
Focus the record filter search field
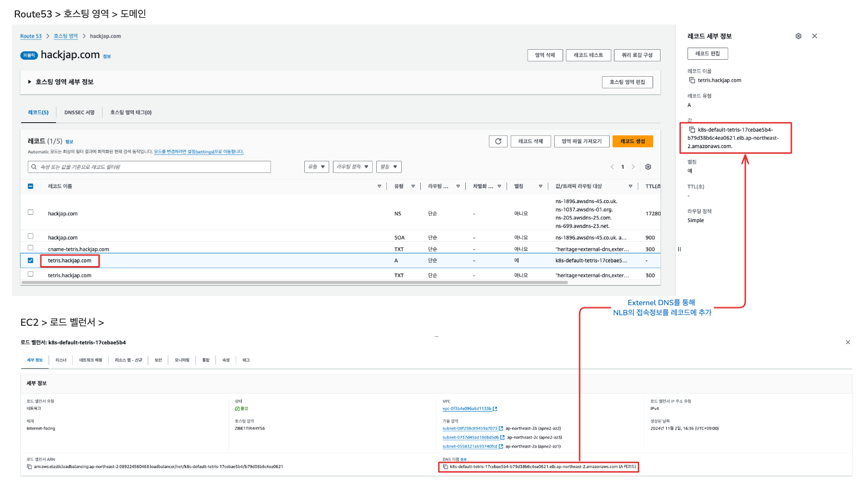pyautogui.click(x=149, y=167)
